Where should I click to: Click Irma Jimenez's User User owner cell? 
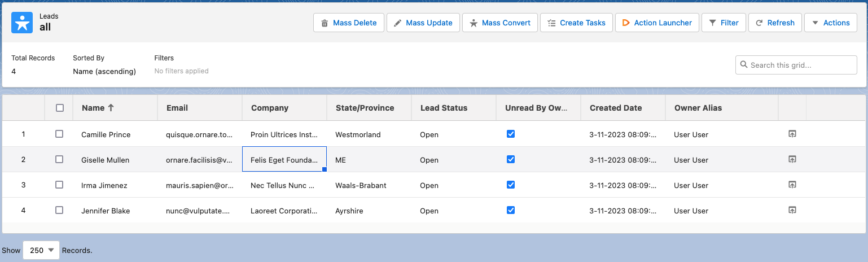[722, 185]
